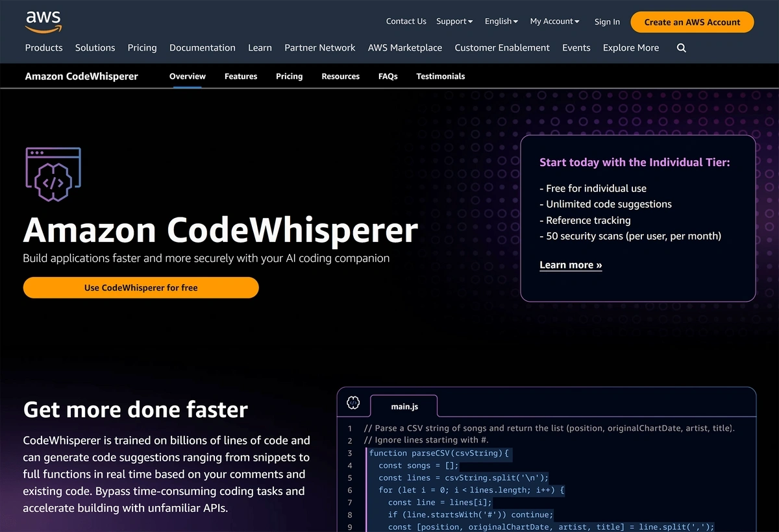
Task: Click the brain icon beside main.js tab
Action: 353,403
